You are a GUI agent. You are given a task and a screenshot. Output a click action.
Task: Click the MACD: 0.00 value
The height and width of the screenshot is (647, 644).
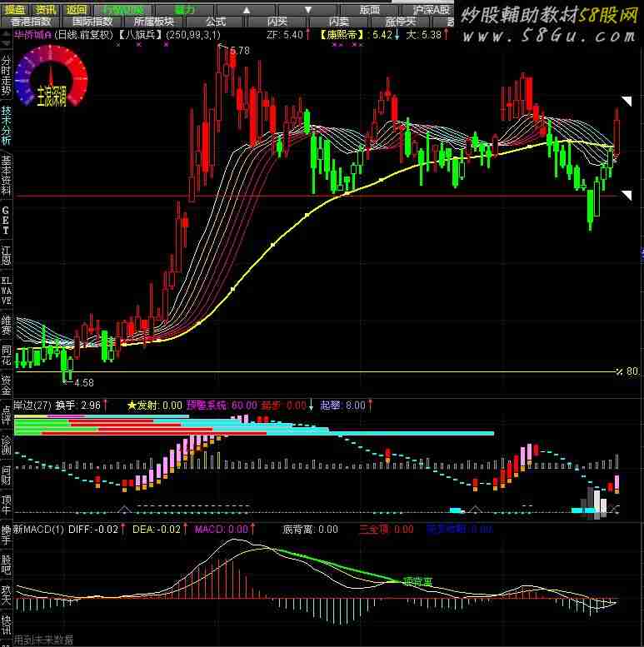click(222, 530)
